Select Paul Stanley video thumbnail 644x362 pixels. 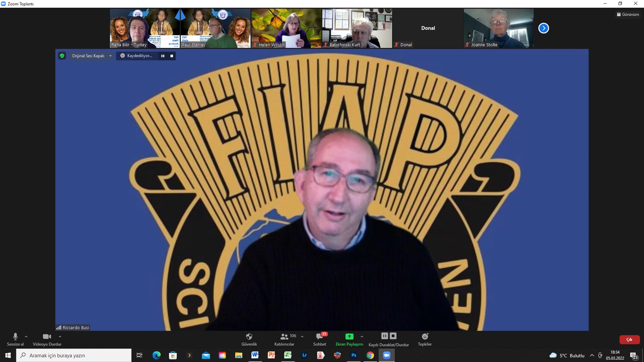tap(215, 28)
